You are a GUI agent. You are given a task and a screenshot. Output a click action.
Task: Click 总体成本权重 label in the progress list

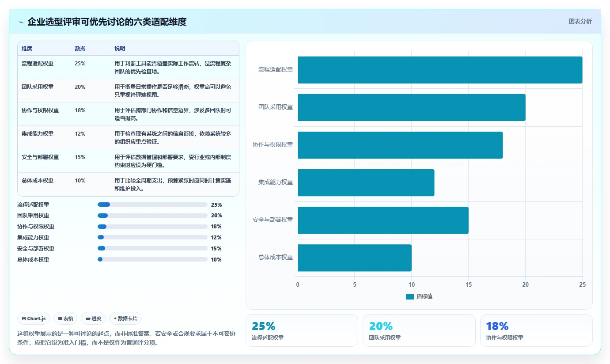tap(33, 260)
